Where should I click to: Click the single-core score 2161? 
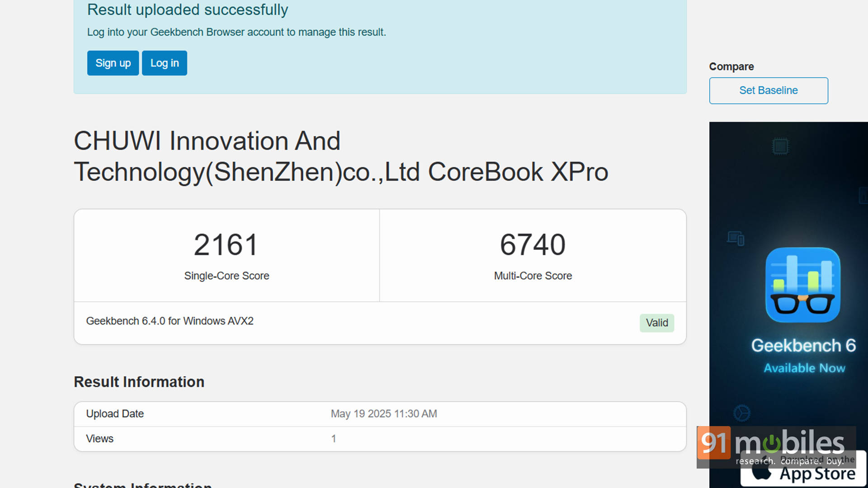(226, 245)
